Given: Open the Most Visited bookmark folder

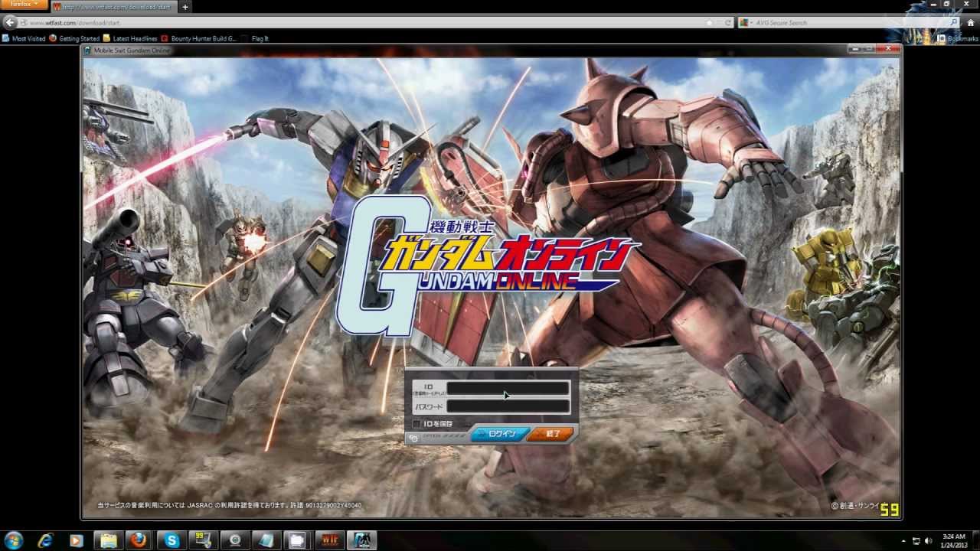Looking at the screenshot, I should (x=24, y=38).
